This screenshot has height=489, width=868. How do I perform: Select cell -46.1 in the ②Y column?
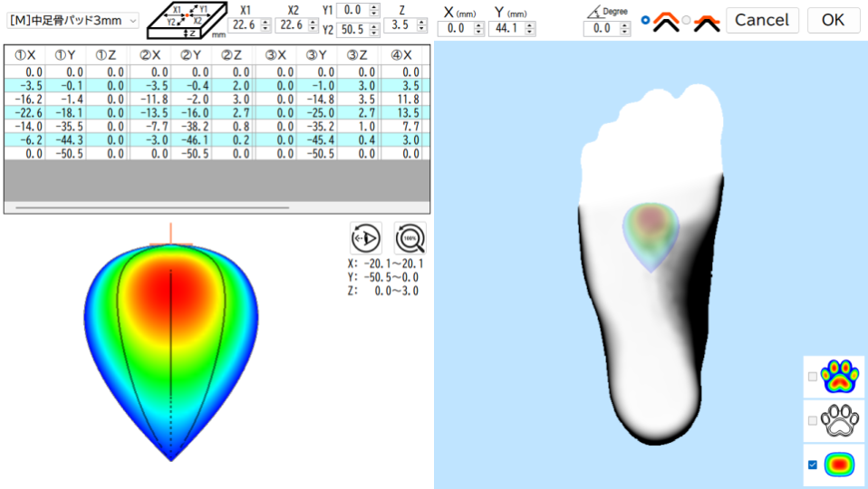pos(191,140)
